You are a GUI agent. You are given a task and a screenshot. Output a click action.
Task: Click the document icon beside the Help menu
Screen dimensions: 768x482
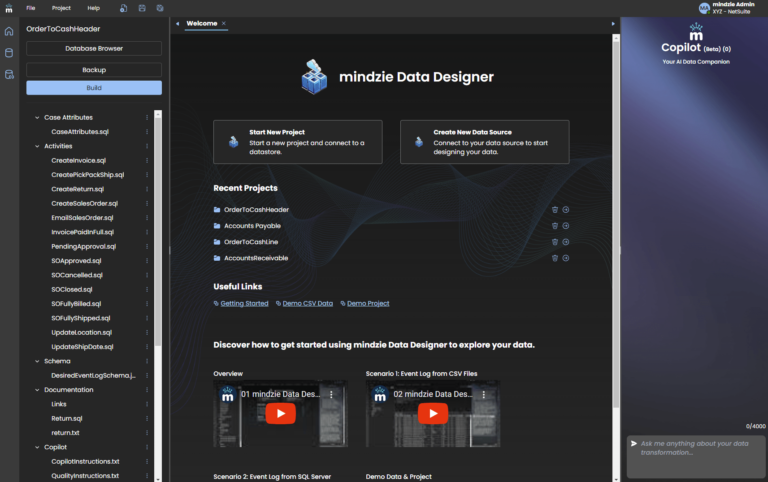click(x=123, y=8)
